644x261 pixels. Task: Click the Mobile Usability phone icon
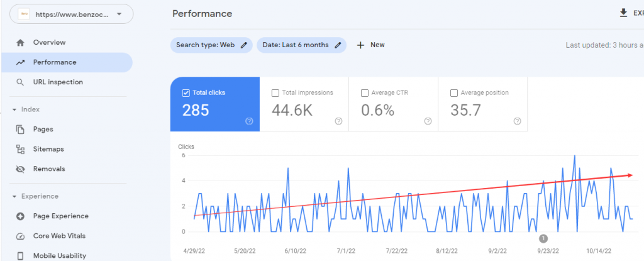(20, 256)
